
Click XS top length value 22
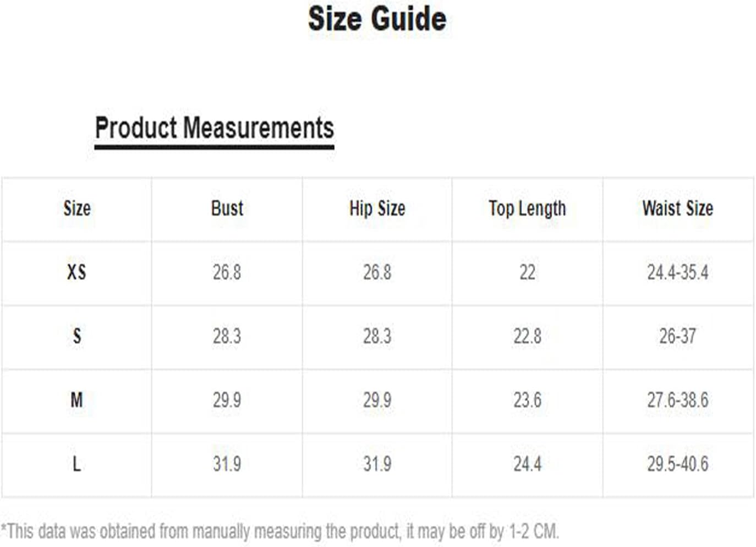pyautogui.click(x=527, y=272)
